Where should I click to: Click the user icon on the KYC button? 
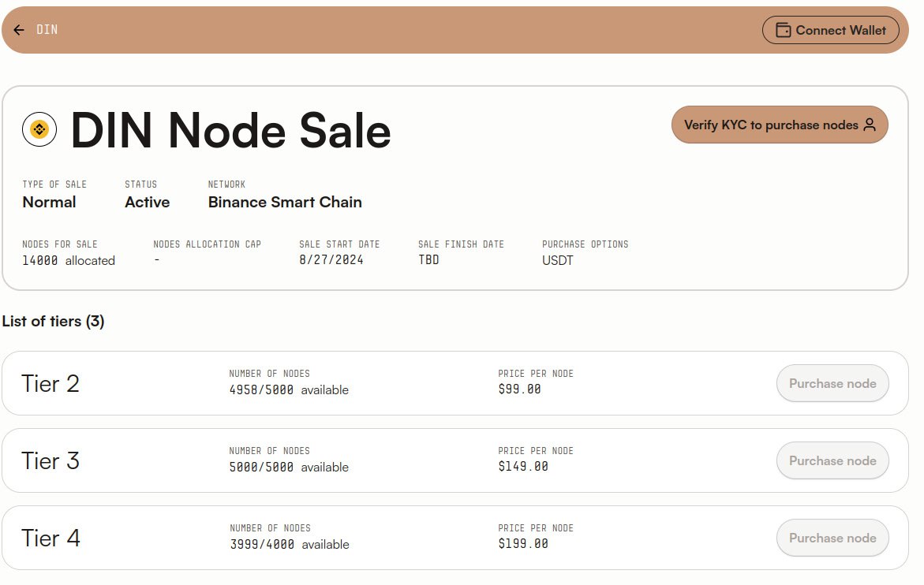coord(870,125)
